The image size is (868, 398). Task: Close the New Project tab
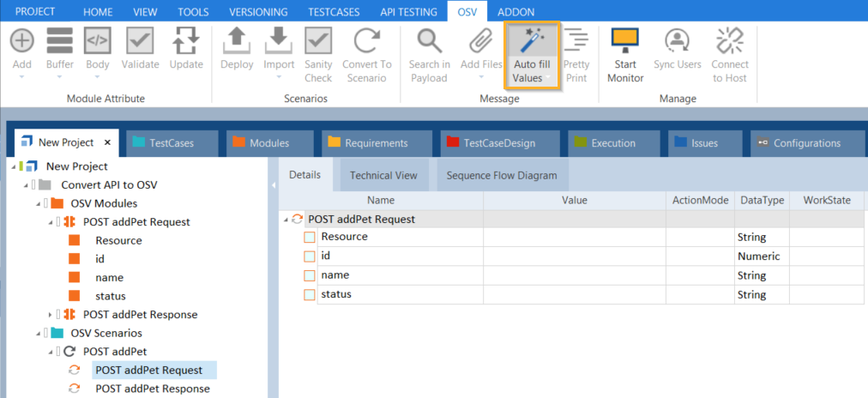pos(108,143)
